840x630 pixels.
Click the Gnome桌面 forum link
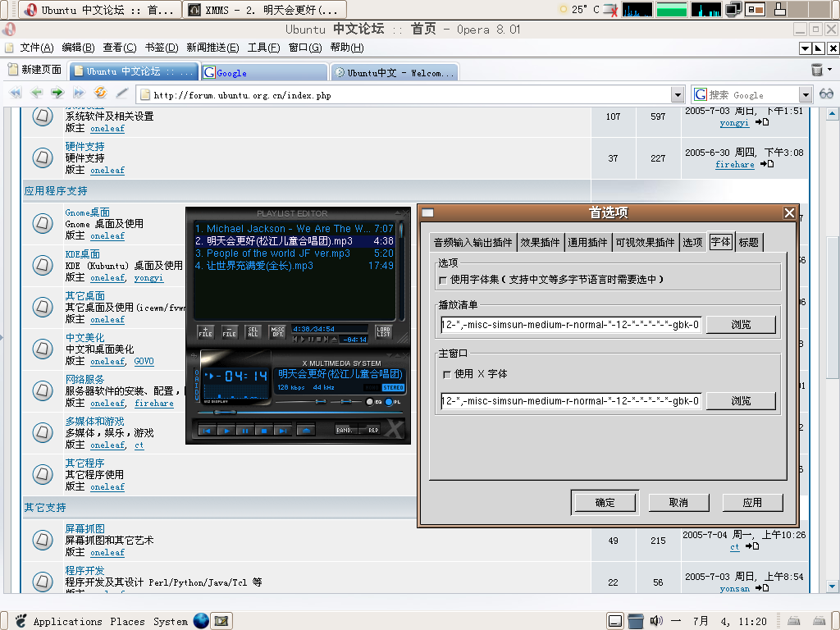pyautogui.click(x=87, y=212)
